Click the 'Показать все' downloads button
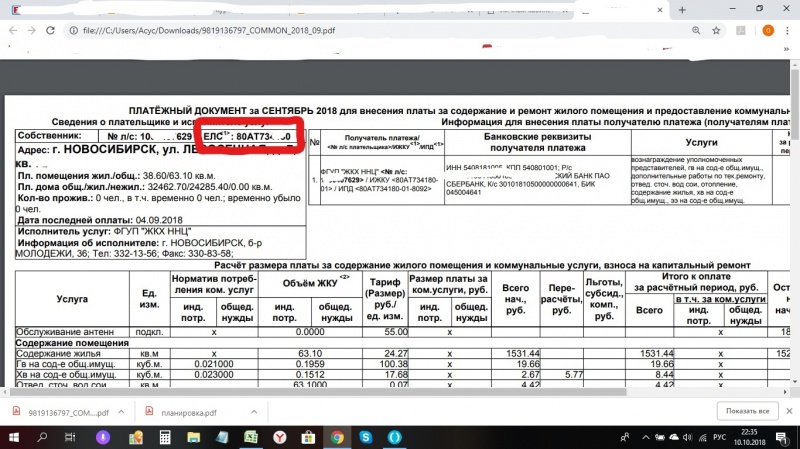 [x=747, y=411]
